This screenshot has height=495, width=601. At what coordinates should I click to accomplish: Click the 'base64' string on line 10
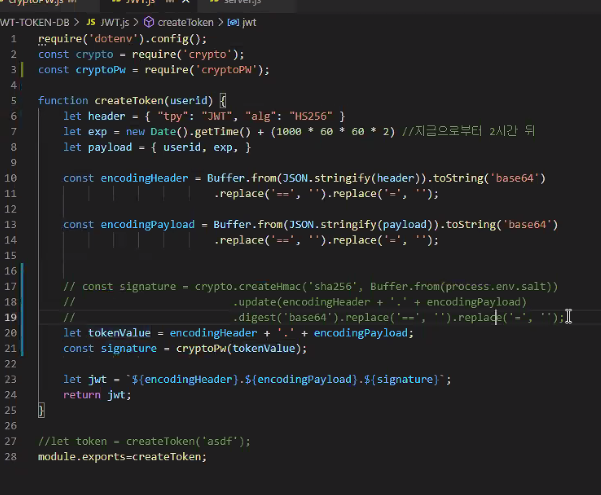514,178
